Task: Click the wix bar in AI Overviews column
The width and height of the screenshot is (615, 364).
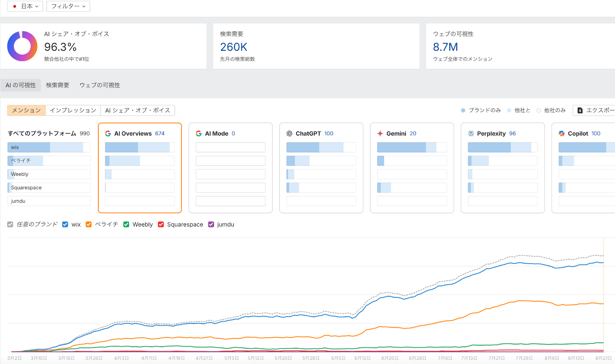Action: tap(139, 147)
